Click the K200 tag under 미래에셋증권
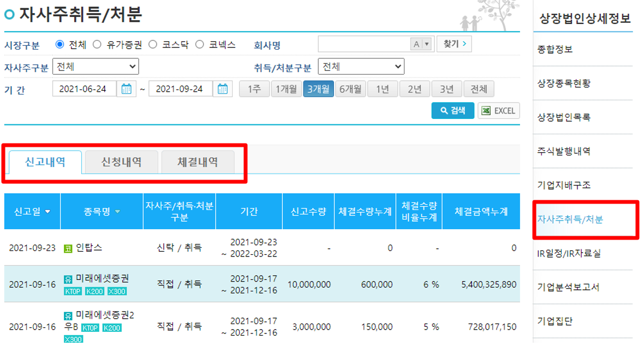 (94, 291)
